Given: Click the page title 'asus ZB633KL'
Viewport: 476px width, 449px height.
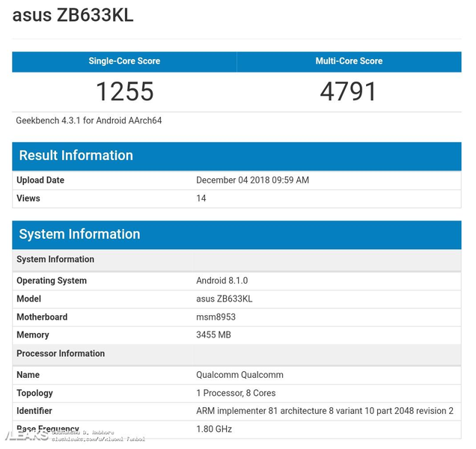Looking at the screenshot, I should point(73,15).
